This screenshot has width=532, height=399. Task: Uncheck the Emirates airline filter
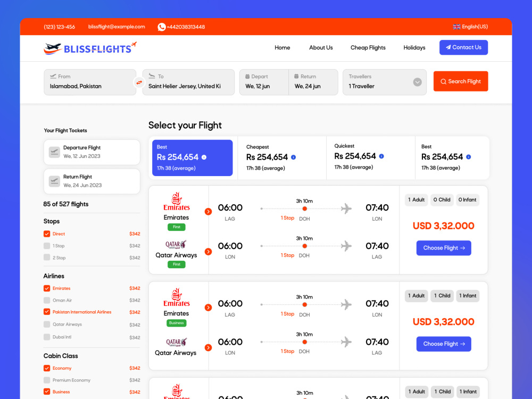click(47, 288)
